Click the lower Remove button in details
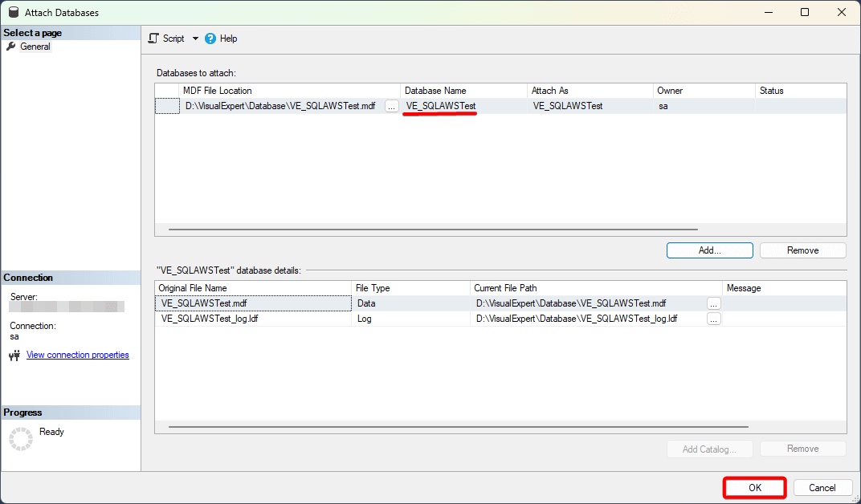 tap(803, 449)
